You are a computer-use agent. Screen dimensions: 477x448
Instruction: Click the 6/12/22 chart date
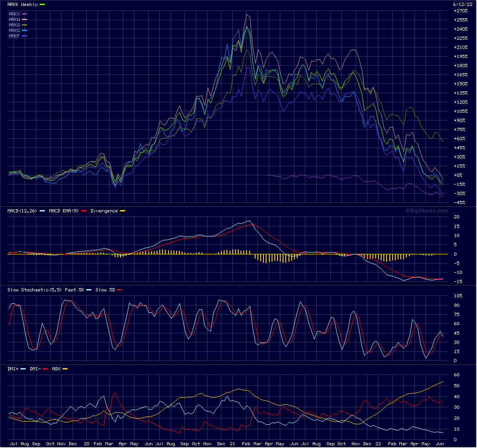462,5
